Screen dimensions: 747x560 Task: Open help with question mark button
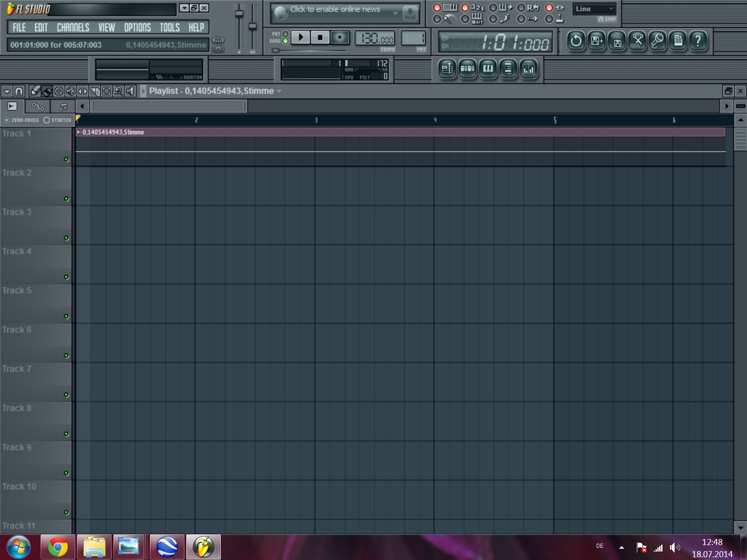(698, 41)
